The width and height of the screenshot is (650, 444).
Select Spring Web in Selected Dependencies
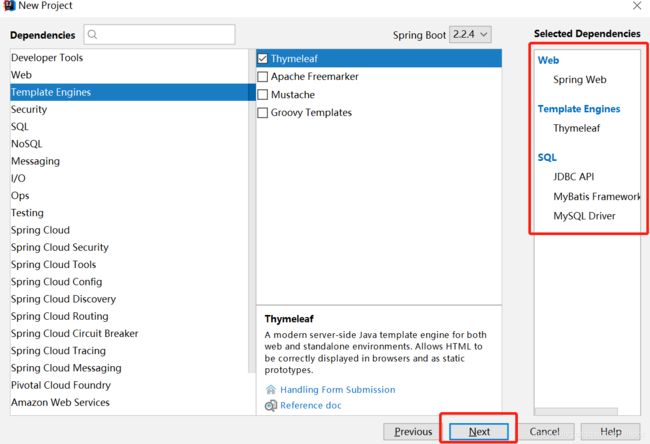pos(580,80)
